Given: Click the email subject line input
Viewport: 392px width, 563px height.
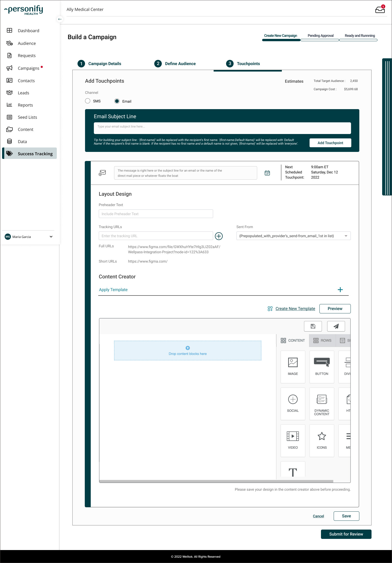Looking at the screenshot, I should click(x=222, y=128).
